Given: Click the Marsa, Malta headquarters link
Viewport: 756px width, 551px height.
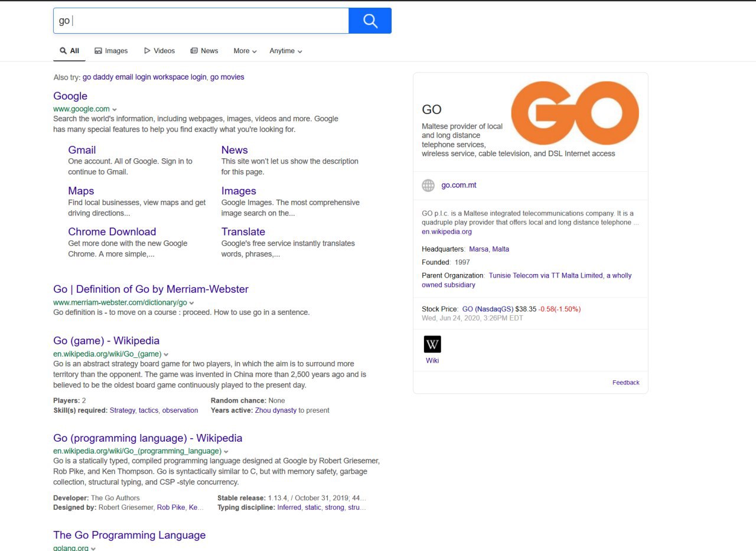Looking at the screenshot, I should tap(489, 249).
